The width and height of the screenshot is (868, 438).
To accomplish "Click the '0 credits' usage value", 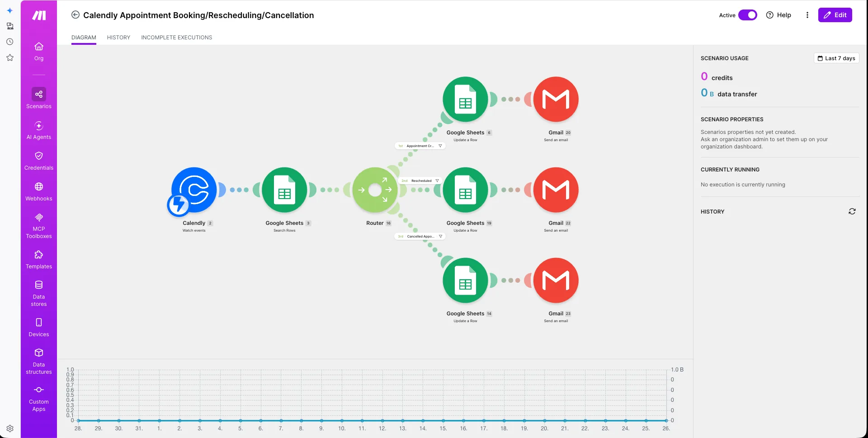I will (x=717, y=77).
